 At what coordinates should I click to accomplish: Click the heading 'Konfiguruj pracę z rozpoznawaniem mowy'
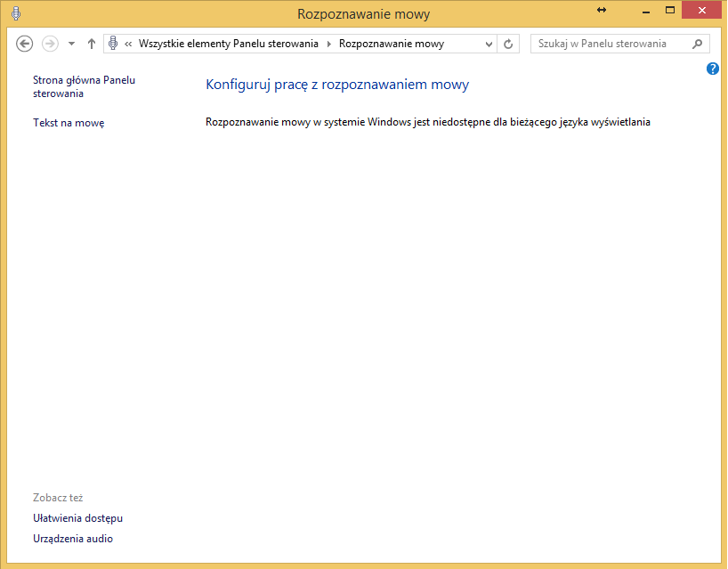[337, 85]
